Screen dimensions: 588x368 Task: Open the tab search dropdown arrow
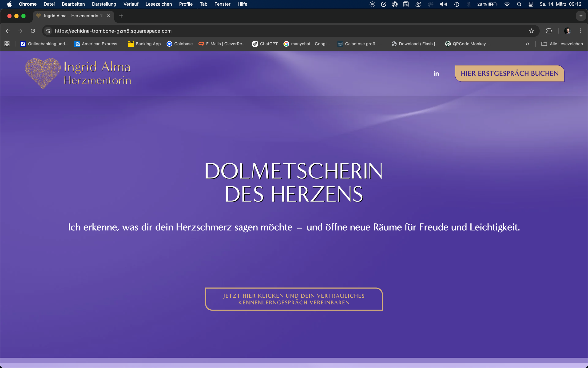pos(581,16)
